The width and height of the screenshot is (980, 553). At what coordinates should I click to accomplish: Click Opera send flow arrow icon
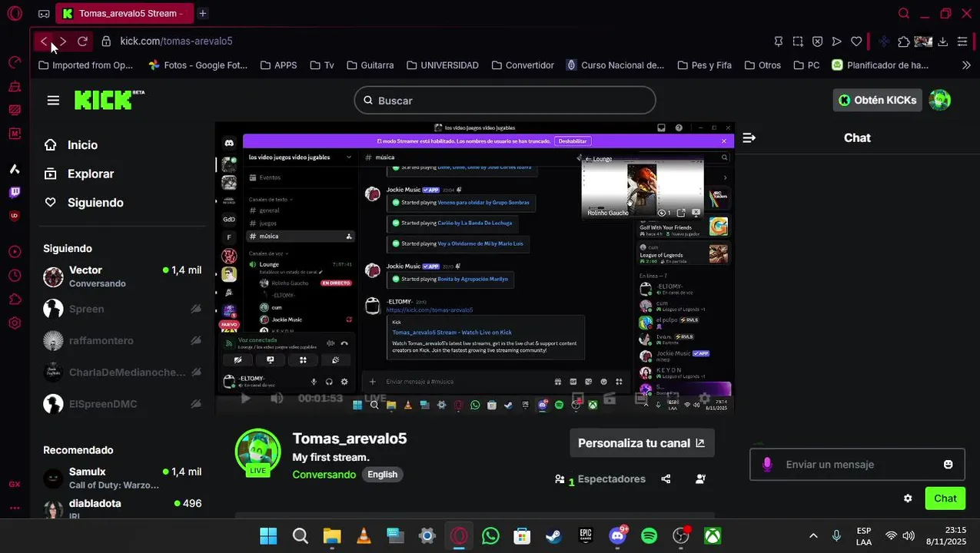836,41
